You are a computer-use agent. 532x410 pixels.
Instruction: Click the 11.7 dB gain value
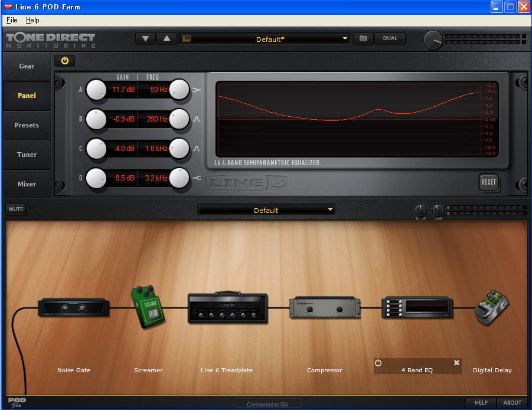click(123, 90)
